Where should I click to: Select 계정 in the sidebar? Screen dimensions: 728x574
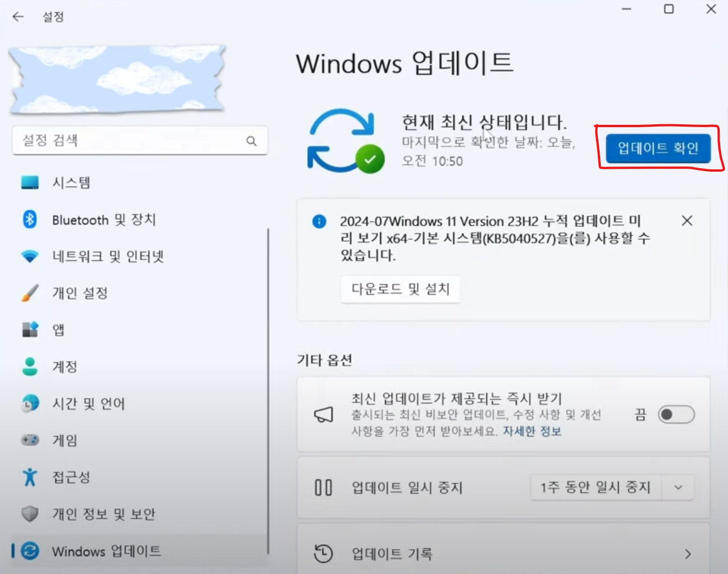coord(65,367)
